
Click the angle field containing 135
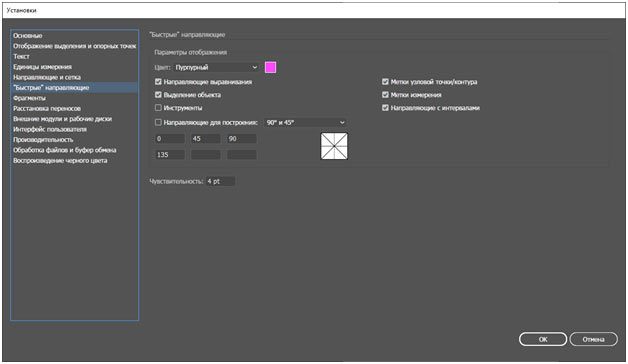(170, 155)
